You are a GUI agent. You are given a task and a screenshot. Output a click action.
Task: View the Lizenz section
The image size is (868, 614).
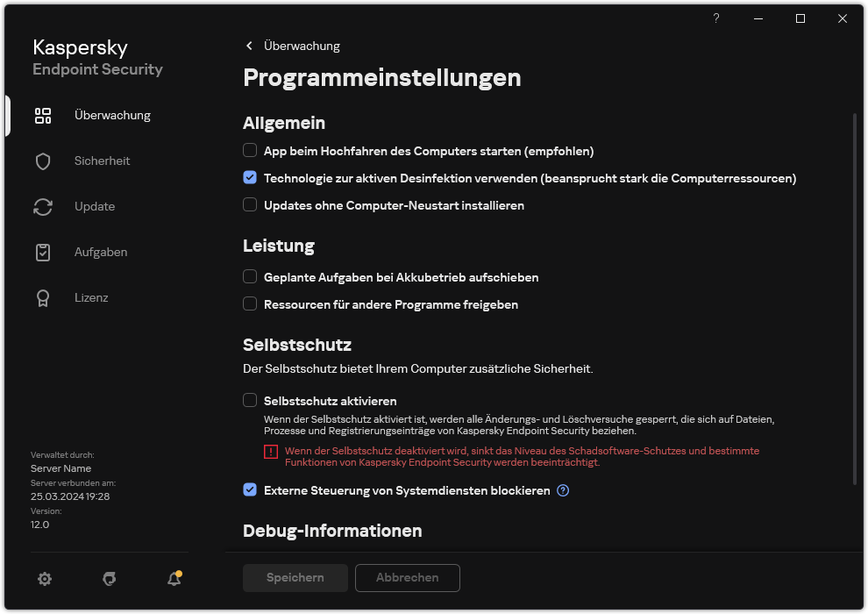(91, 297)
